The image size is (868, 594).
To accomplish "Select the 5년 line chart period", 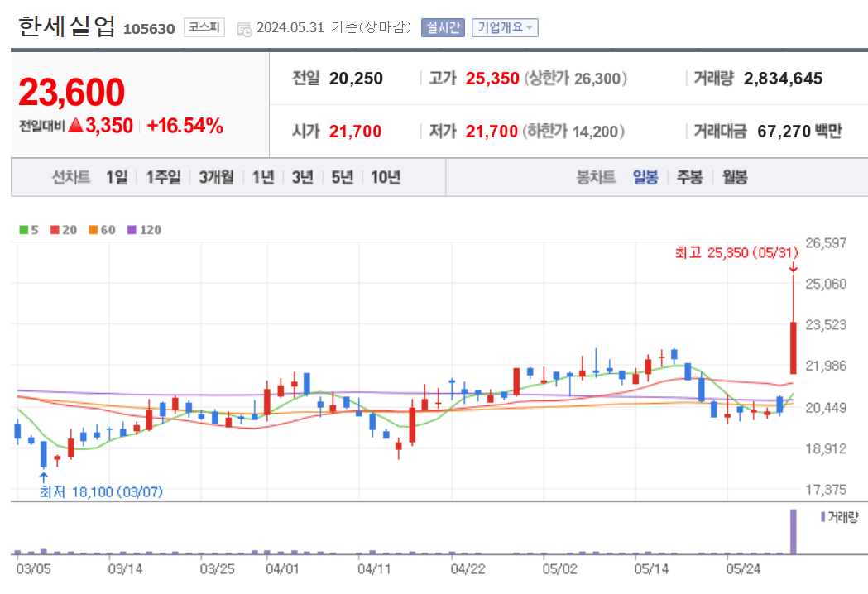I will pyautogui.click(x=342, y=177).
